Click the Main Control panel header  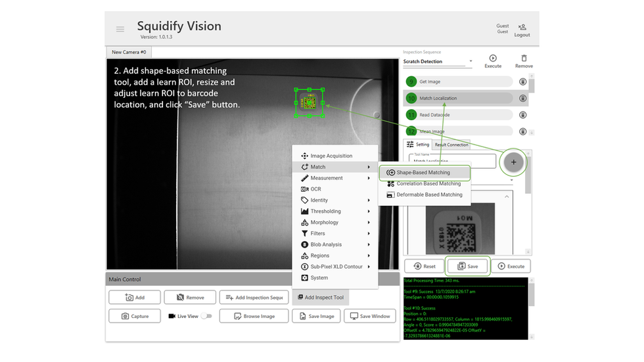coord(198,279)
